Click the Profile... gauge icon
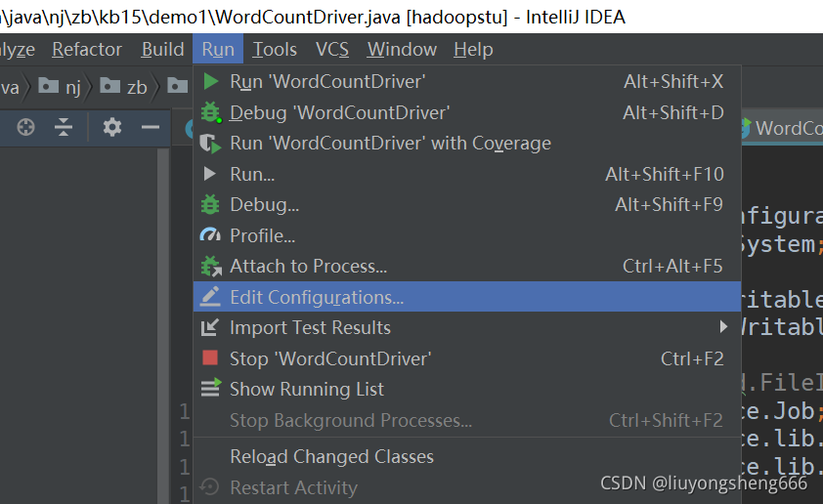The height and width of the screenshot is (504, 823). point(210,235)
